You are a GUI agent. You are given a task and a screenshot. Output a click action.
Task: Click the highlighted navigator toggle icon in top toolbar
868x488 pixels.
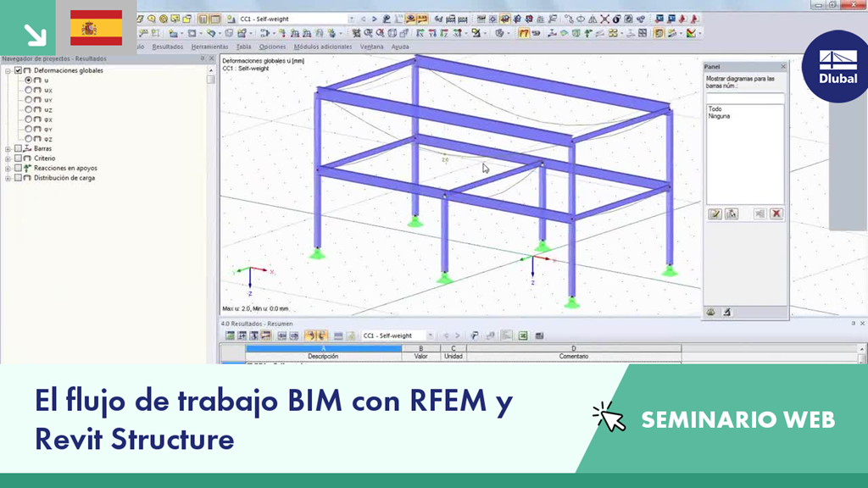pyautogui.click(x=203, y=19)
